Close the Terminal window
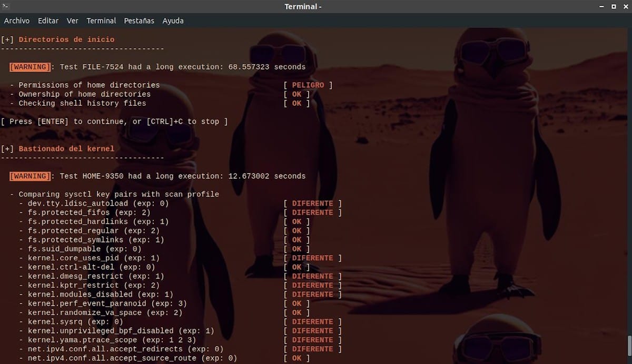 coord(624,6)
